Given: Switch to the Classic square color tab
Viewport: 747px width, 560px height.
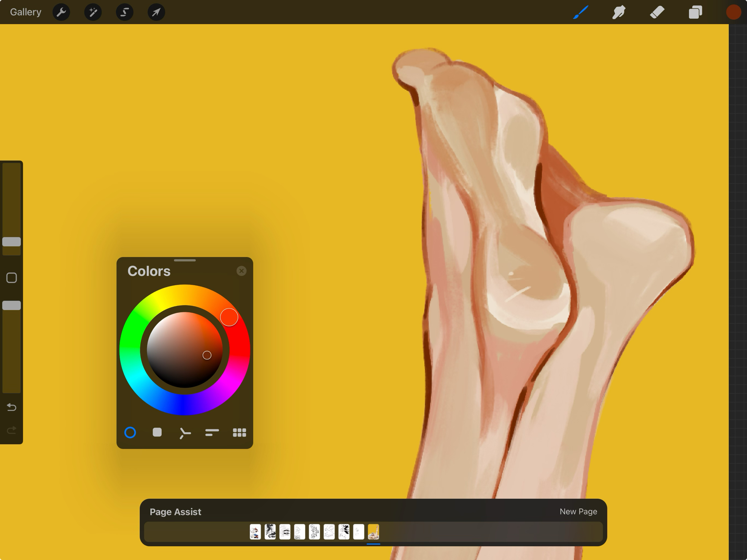Looking at the screenshot, I should 157,433.
